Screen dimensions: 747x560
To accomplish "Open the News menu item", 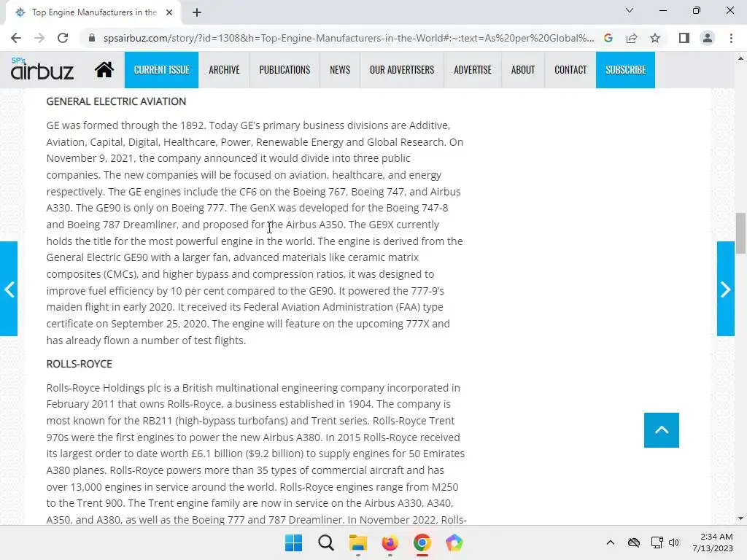I will click(x=340, y=70).
